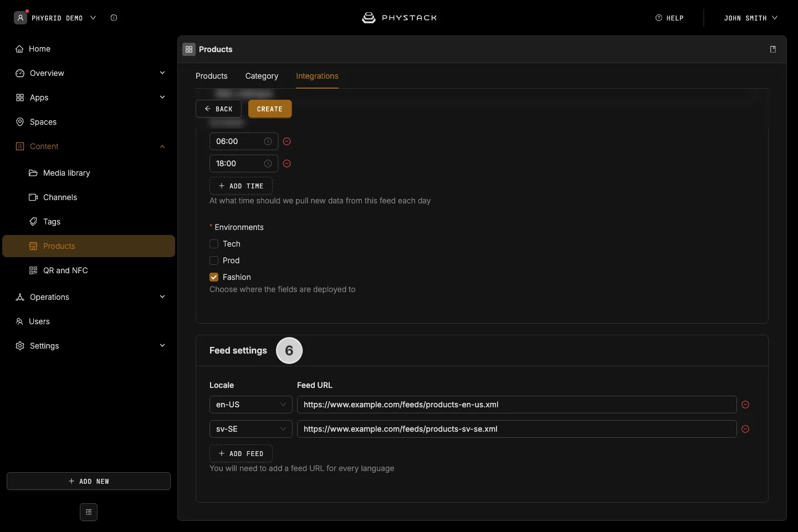Click the Back button
Image resolution: width=798 pixels, height=532 pixels.
pos(218,109)
